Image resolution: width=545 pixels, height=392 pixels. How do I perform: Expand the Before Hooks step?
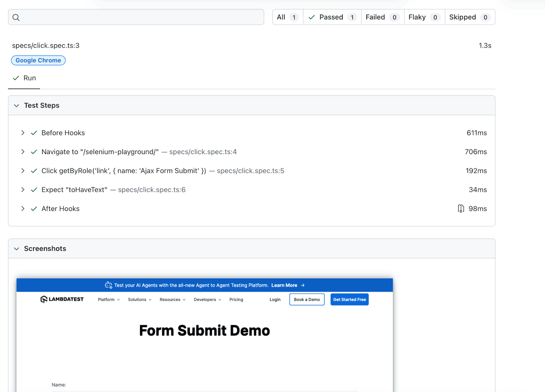tap(23, 133)
